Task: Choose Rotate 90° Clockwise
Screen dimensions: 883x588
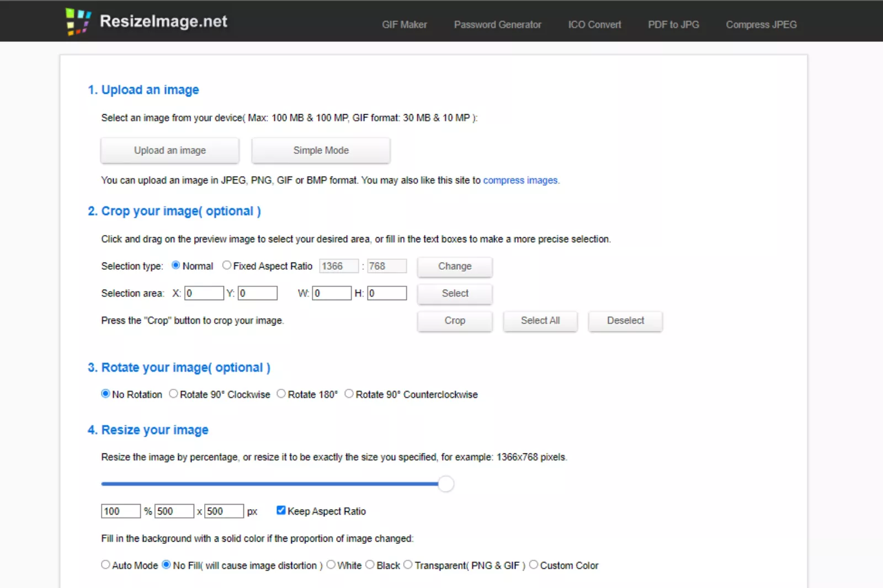Action: coord(173,393)
